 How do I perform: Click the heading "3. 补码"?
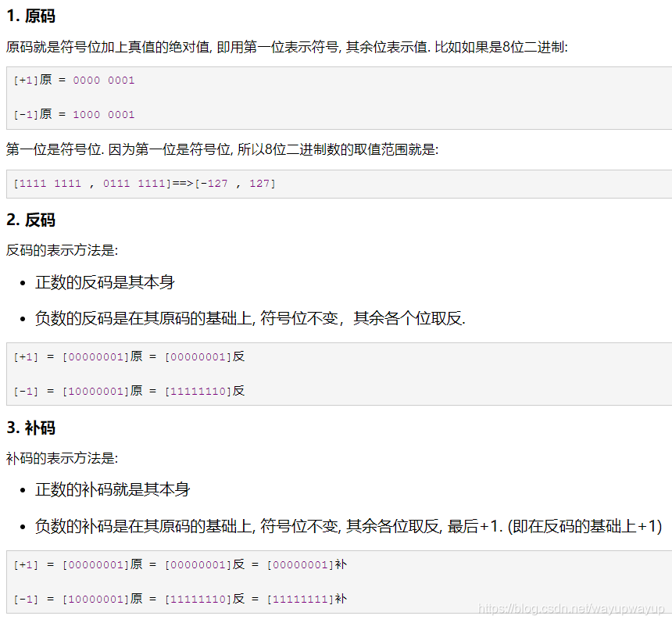30,428
